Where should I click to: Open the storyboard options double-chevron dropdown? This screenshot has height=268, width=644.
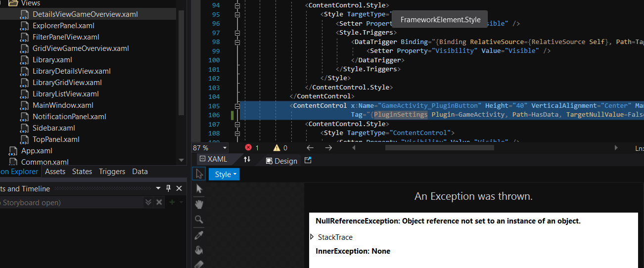148,202
